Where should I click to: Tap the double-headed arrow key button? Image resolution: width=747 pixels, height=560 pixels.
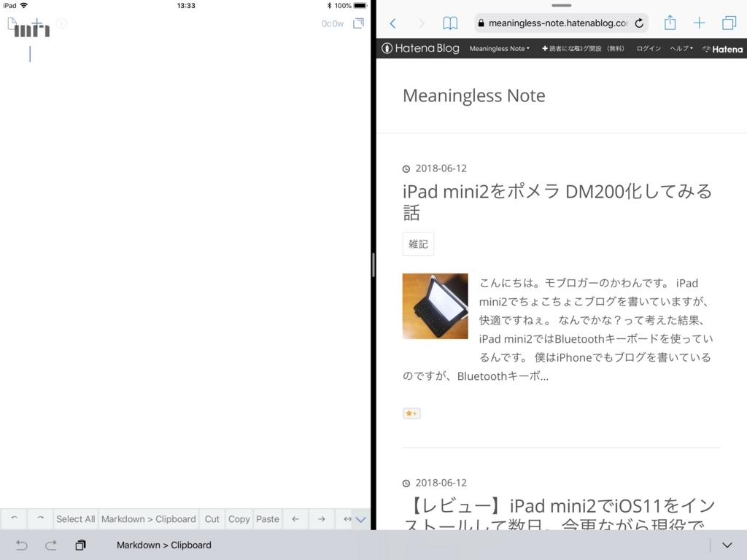(x=347, y=519)
